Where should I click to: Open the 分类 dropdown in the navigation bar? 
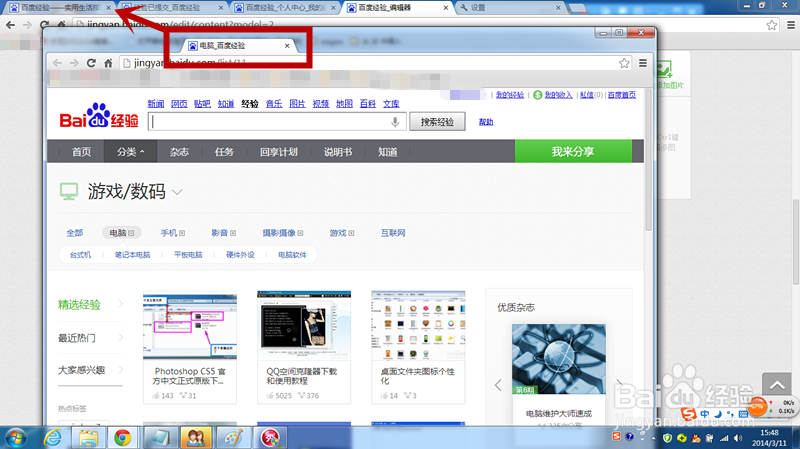130,152
